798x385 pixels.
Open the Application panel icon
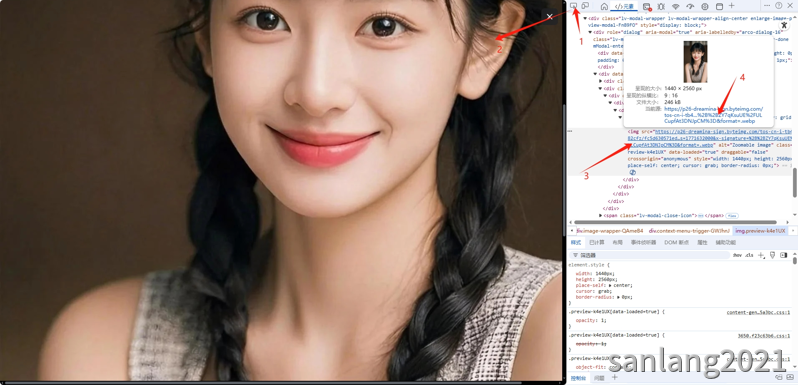719,6
